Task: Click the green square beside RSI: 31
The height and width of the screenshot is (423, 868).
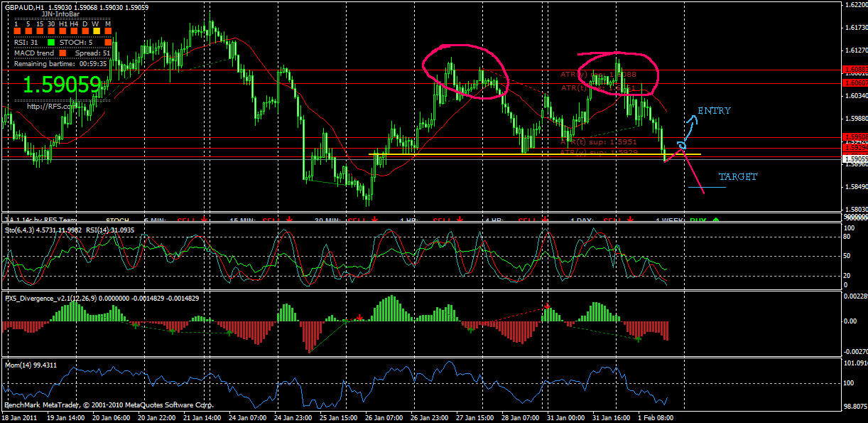Action: click(x=51, y=42)
